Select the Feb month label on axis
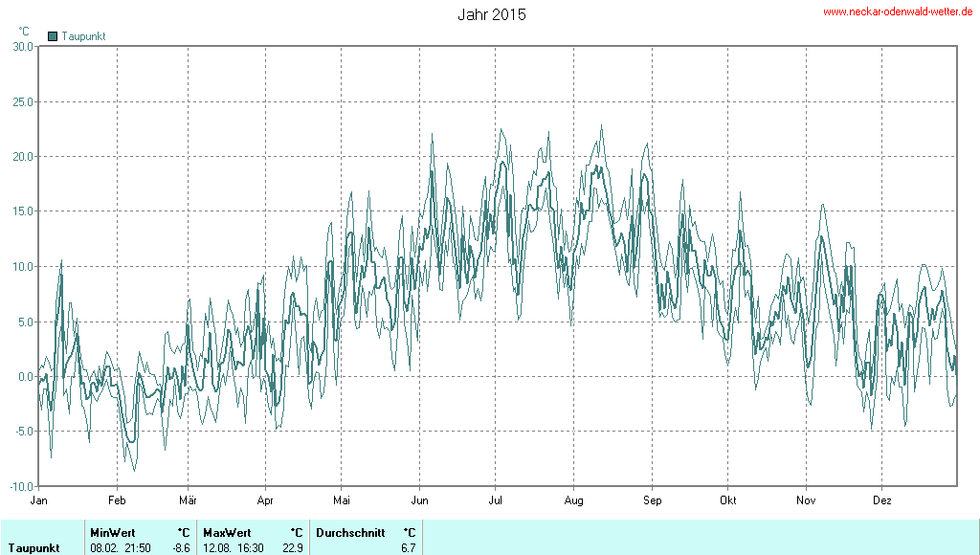This screenshot has height=555, width=980. (117, 499)
